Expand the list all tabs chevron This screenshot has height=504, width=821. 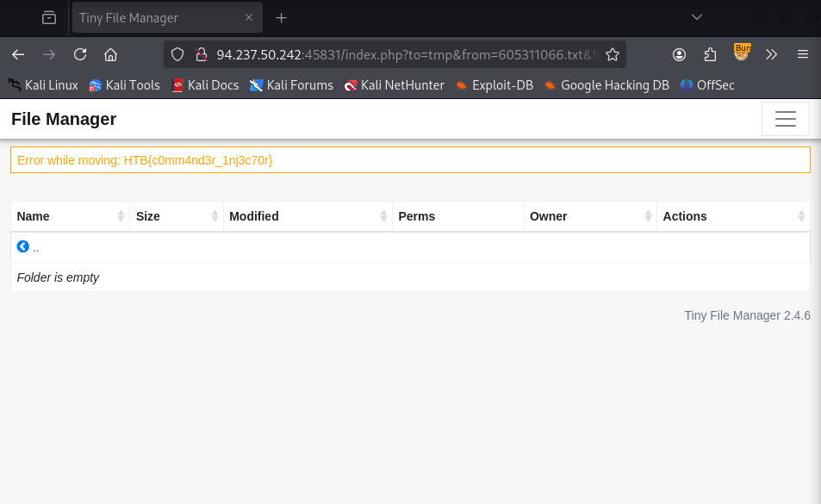(697, 17)
